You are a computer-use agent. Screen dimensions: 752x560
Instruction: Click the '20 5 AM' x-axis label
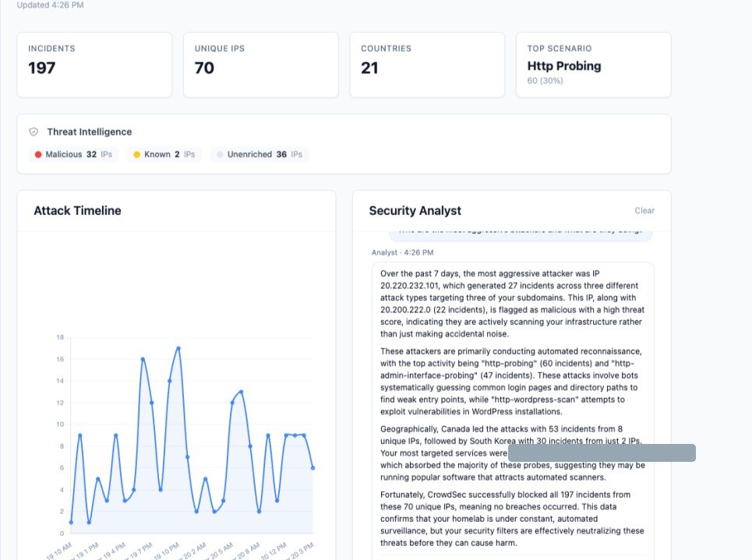click(221, 551)
